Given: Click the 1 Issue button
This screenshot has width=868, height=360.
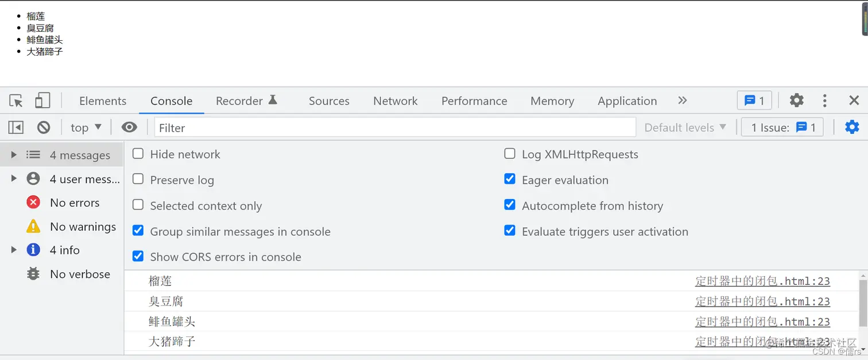Looking at the screenshot, I should 782,127.
